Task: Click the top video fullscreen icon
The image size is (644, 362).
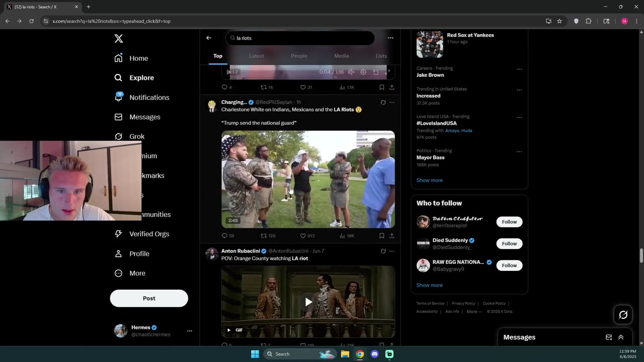Action: tap(387, 72)
